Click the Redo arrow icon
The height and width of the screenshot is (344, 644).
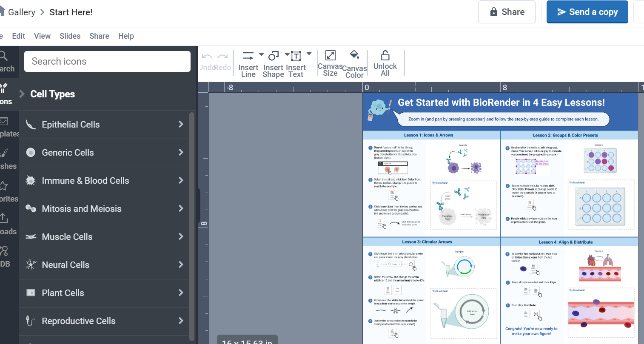tap(222, 57)
